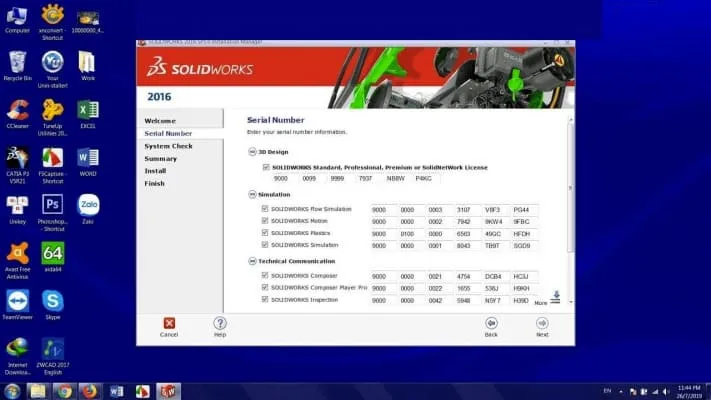Show hidden system tray icons arrow

click(x=621, y=391)
